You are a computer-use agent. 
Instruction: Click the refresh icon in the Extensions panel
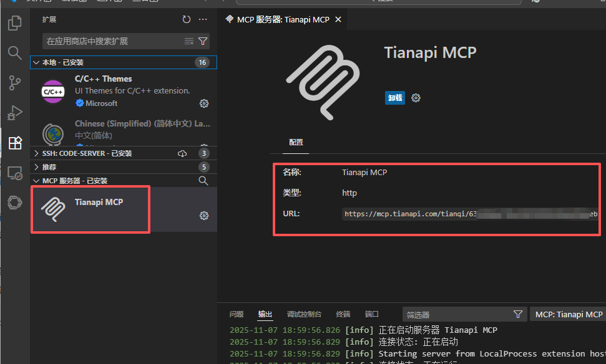pos(186,19)
